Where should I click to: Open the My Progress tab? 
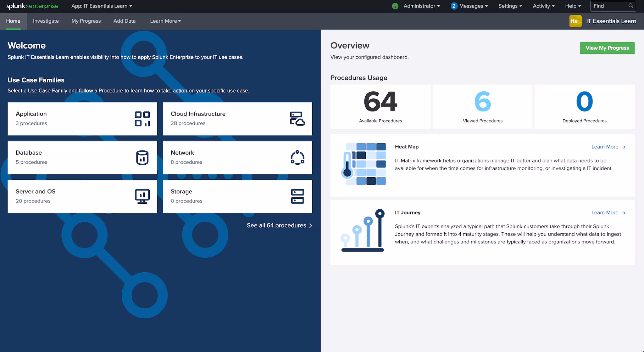(86, 21)
